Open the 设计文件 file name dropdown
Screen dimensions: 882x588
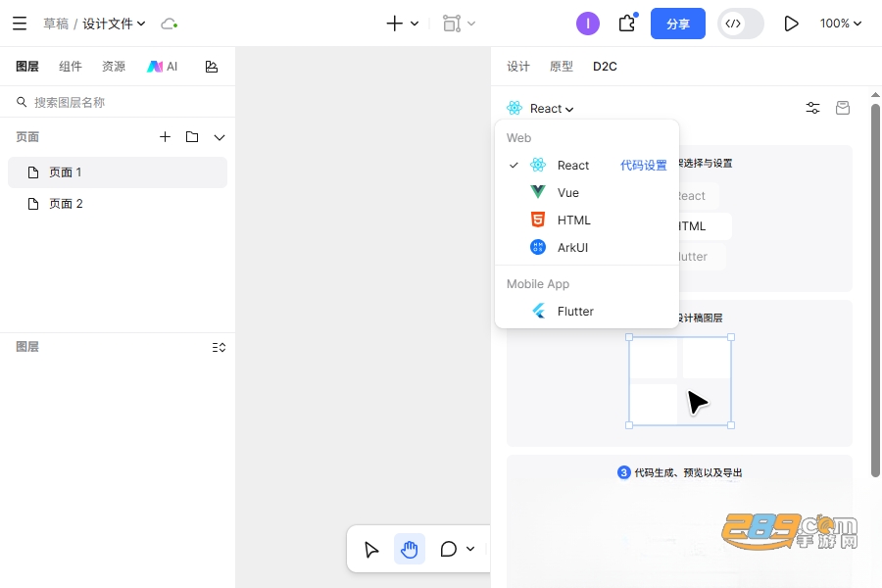[x=115, y=24]
